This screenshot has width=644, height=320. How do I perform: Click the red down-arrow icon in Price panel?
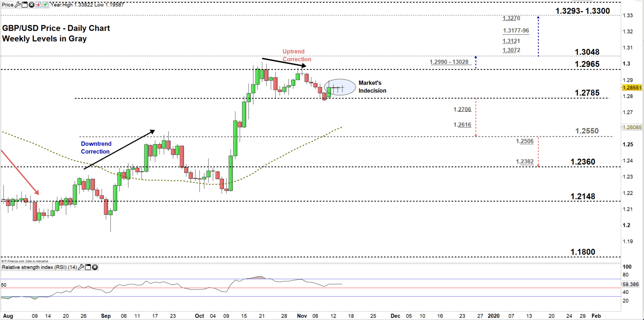(x=38, y=5)
